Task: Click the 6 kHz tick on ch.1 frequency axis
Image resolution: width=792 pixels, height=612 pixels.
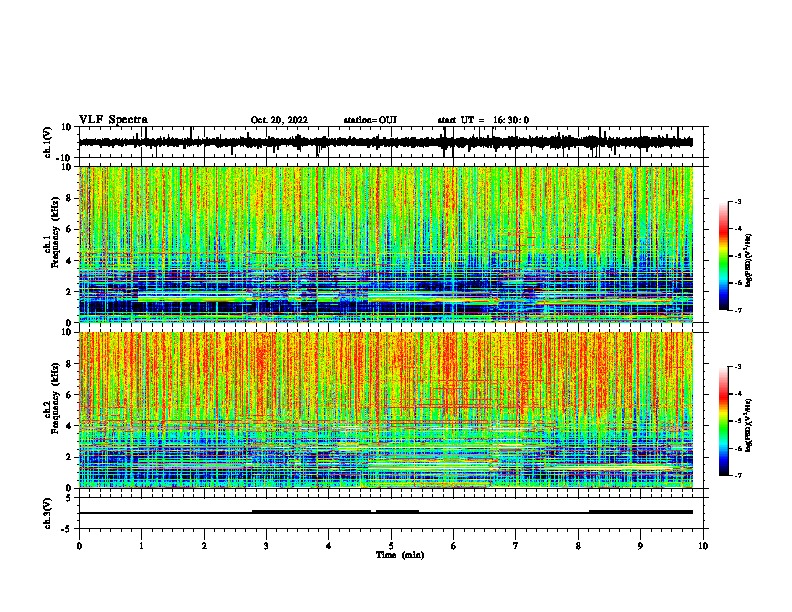Action: click(70, 229)
